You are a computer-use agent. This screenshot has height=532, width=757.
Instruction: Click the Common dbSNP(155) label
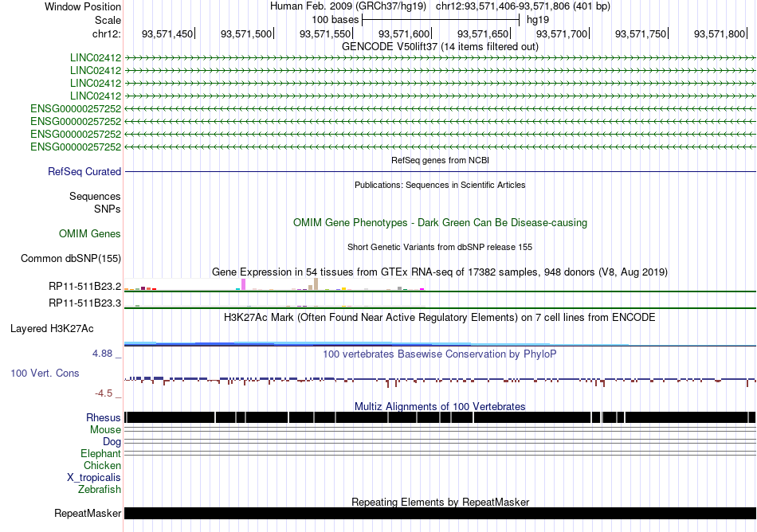(71, 259)
